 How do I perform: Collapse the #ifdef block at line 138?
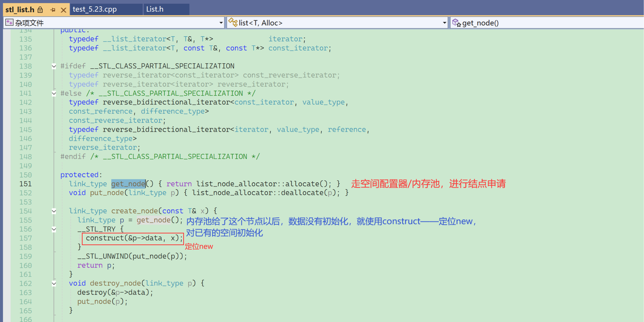54,66
